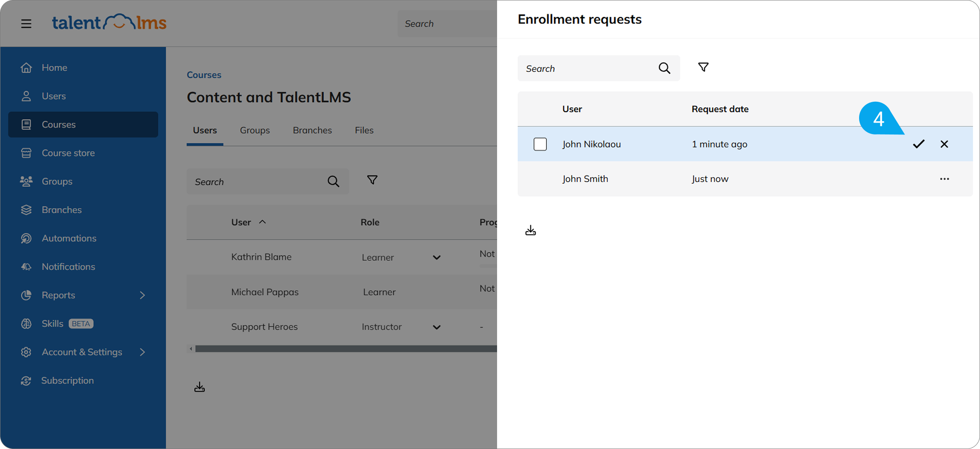Click the Users person icon
The width and height of the screenshot is (980, 449).
26,96
